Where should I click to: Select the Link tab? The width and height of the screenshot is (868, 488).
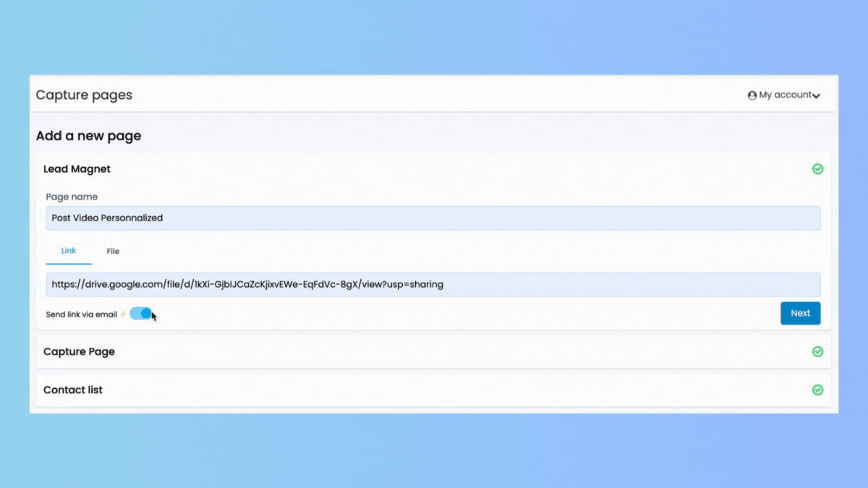click(x=69, y=251)
